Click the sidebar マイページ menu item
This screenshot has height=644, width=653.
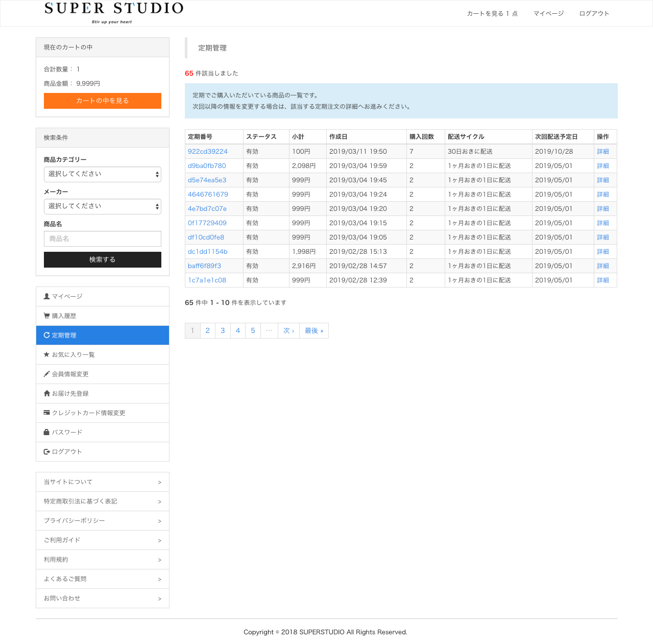click(103, 297)
